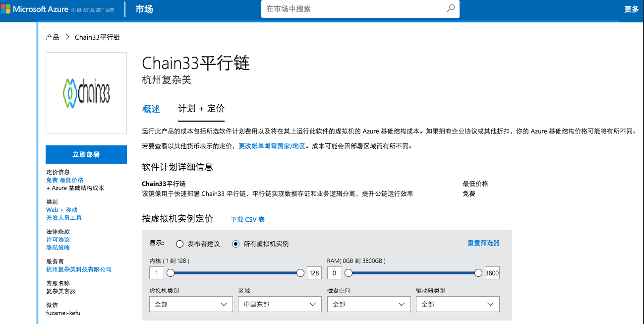
Task: Click the Chain33 product logo thumbnail
Action: (x=86, y=93)
